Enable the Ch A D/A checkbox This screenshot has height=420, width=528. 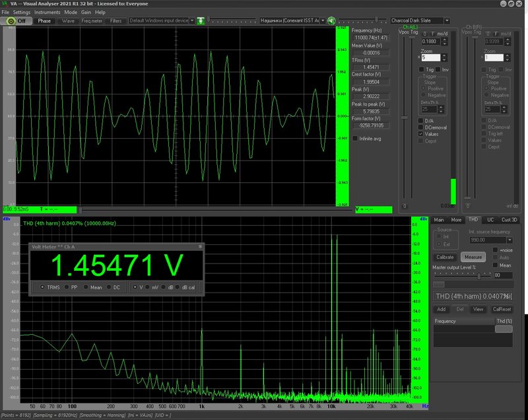420,121
